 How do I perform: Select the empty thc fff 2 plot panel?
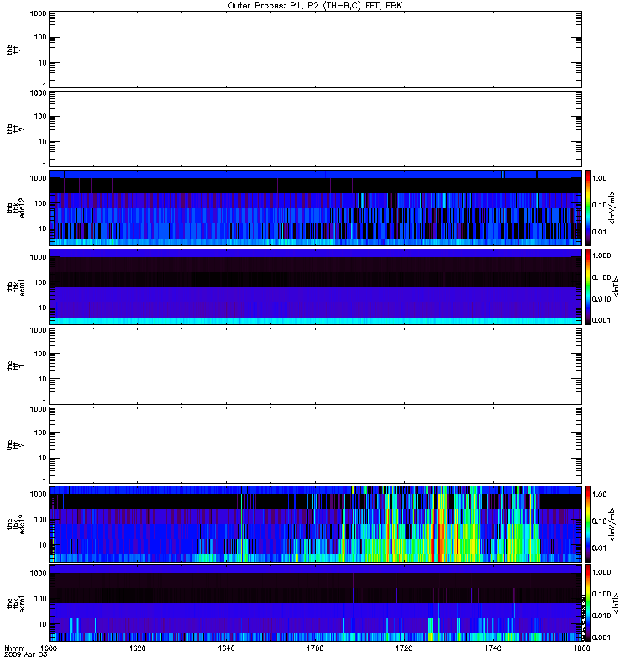point(315,445)
